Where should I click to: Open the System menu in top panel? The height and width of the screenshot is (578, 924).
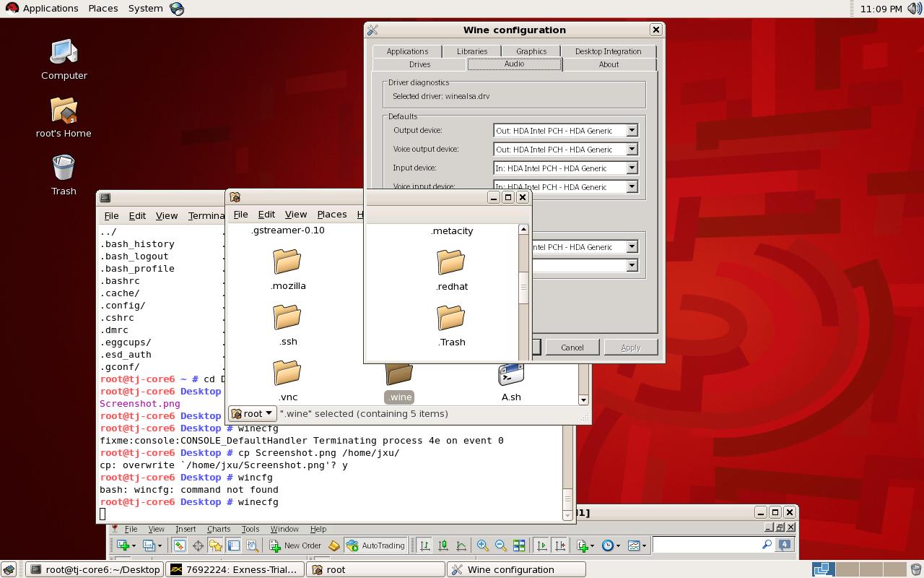pos(146,9)
